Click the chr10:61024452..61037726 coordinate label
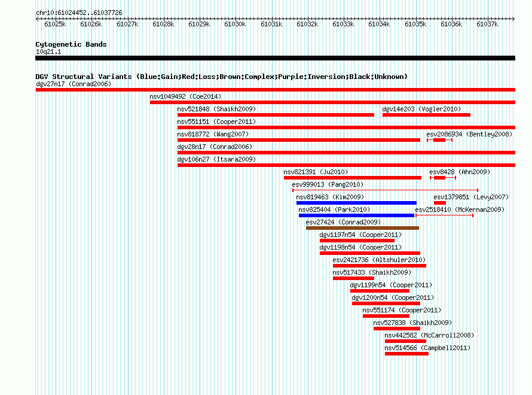Viewport: 532px width, 395px height. 79,13
